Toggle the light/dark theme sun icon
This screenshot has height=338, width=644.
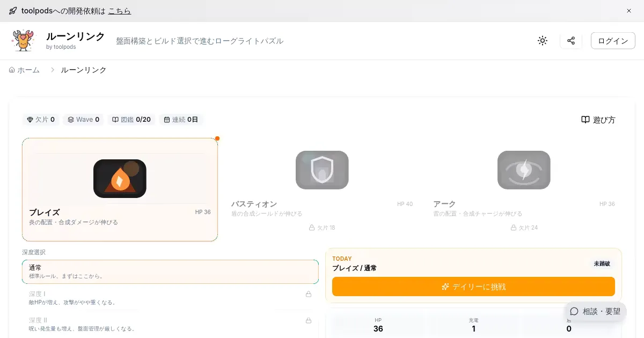(543, 41)
